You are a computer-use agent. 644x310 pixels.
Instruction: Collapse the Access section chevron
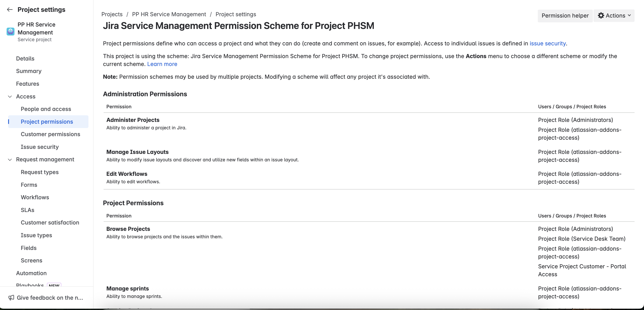pos(10,96)
